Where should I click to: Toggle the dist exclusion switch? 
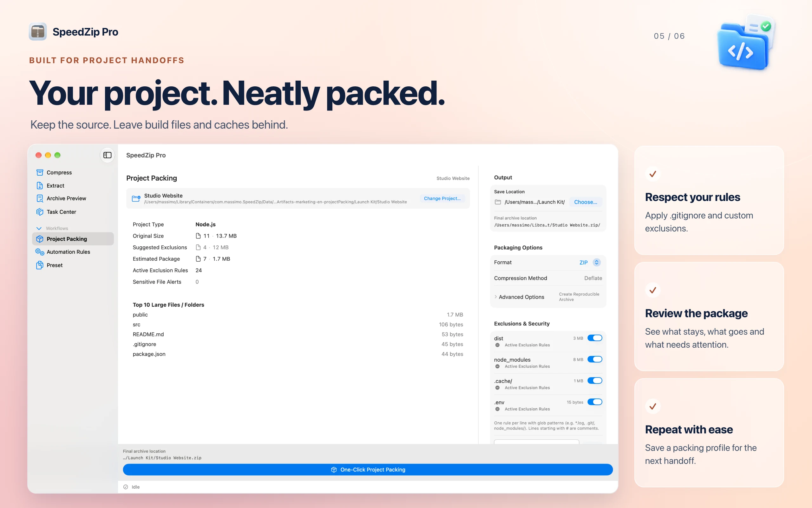pyautogui.click(x=595, y=338)
